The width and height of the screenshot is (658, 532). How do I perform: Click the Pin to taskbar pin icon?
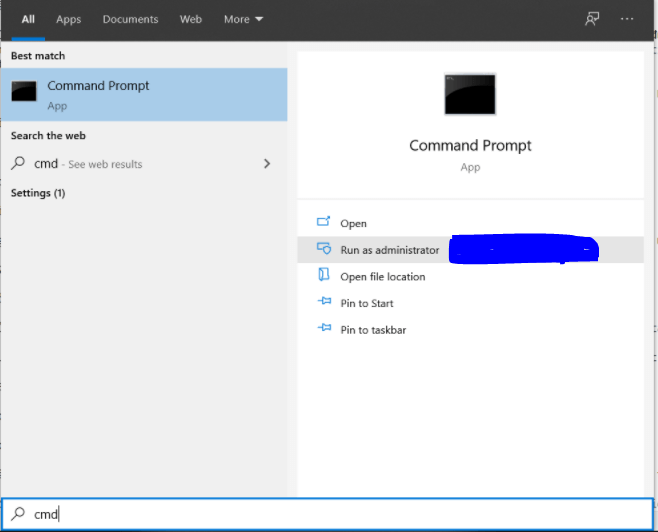(324, 327)
